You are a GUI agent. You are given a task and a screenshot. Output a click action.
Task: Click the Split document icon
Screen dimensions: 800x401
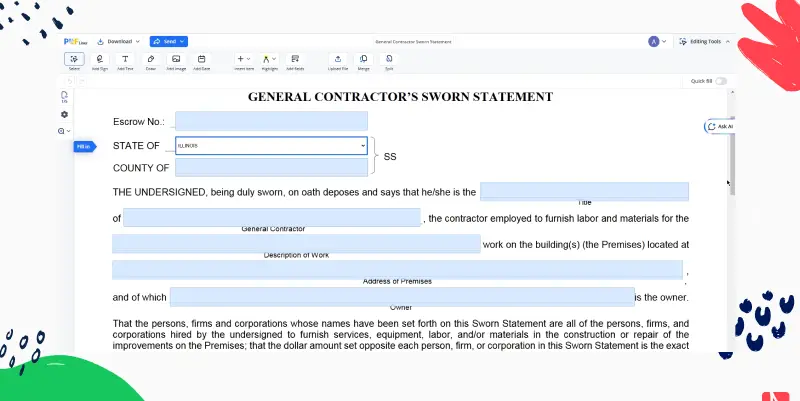coord(389,61)
